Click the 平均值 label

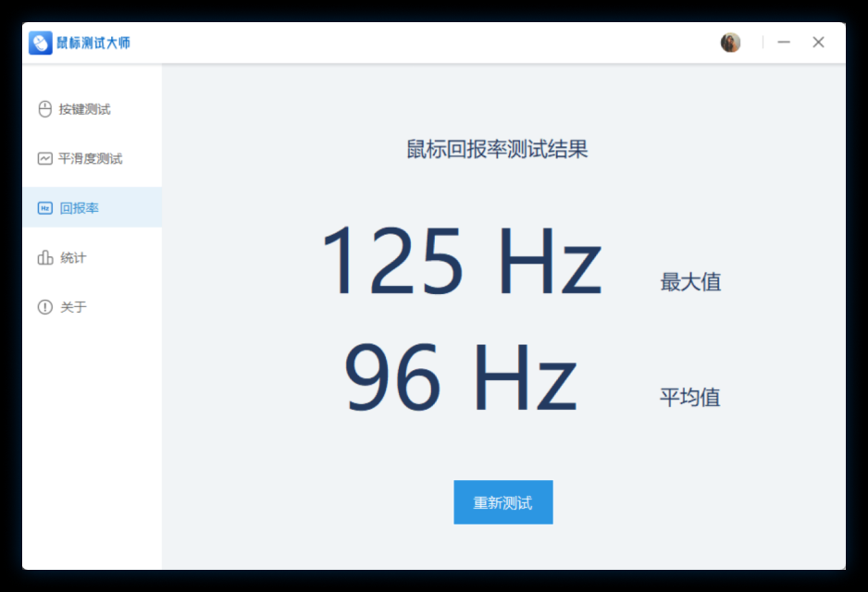(x=689, y=397)
